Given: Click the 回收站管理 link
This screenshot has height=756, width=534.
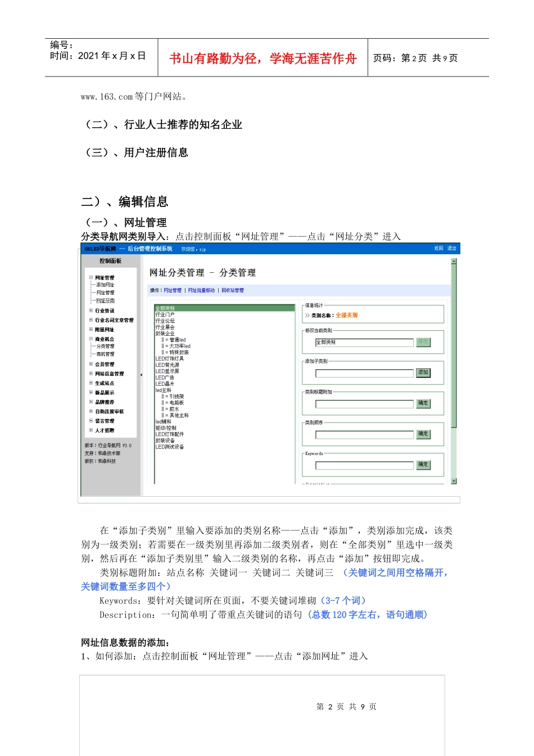Looking at the screenshot, I should click(233, 290).
